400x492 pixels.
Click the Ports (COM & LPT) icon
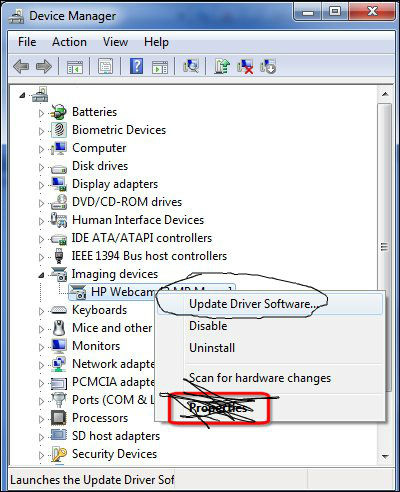click(x=59, y=400)
